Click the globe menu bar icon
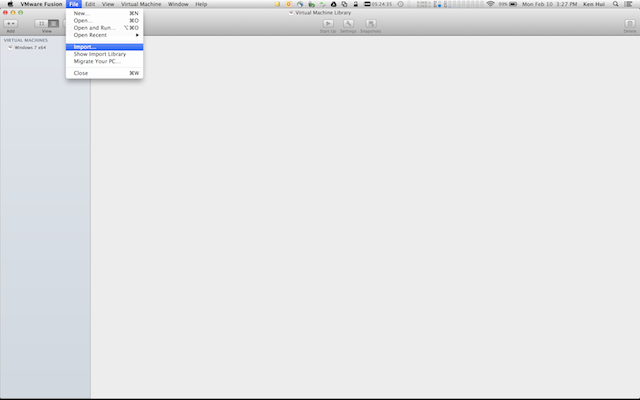640x400 pixels. [x=300, y=4]
